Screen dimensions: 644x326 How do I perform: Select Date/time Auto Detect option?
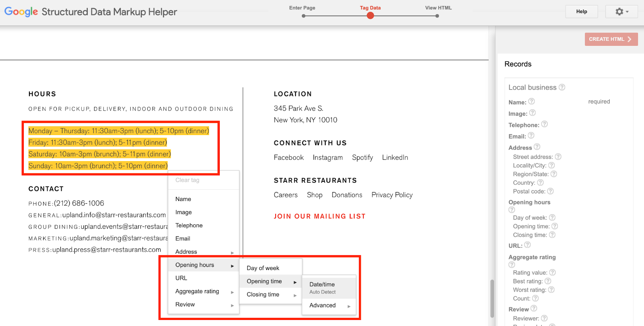pyautogui.click(x=329, y=288)
